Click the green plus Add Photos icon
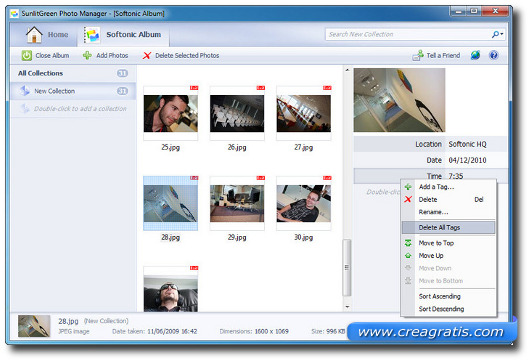530x362 pixels. point(87,55)
